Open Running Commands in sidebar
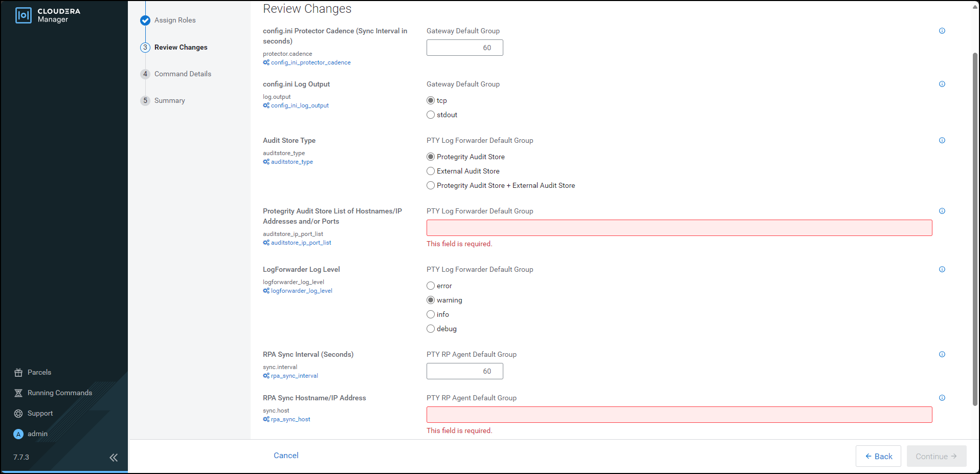 pos(59,393)
